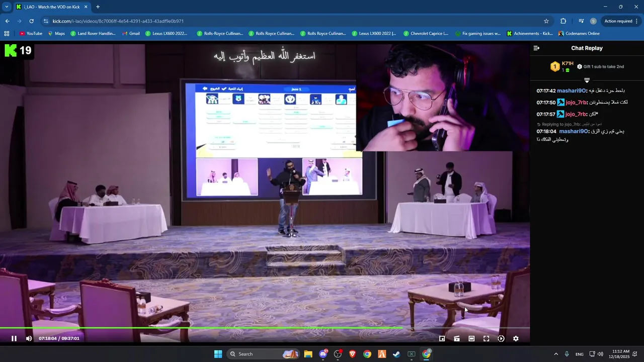Image resolution: width=644 pixels, height=362 pixels.
Task: Open picture-in-picture mode in the player
Action: coord(442,338)
